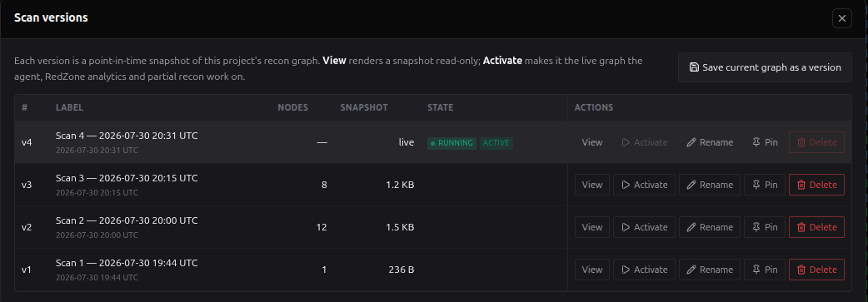Select label 'Scan 2 — 2026-07-30 20:00 UTC'

[x=127, y=220]
